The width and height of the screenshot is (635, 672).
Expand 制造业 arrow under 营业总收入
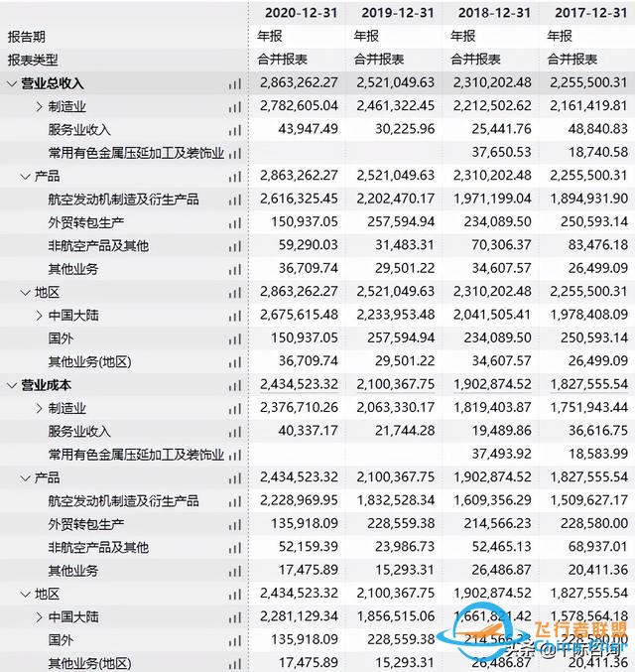[39, 107]
